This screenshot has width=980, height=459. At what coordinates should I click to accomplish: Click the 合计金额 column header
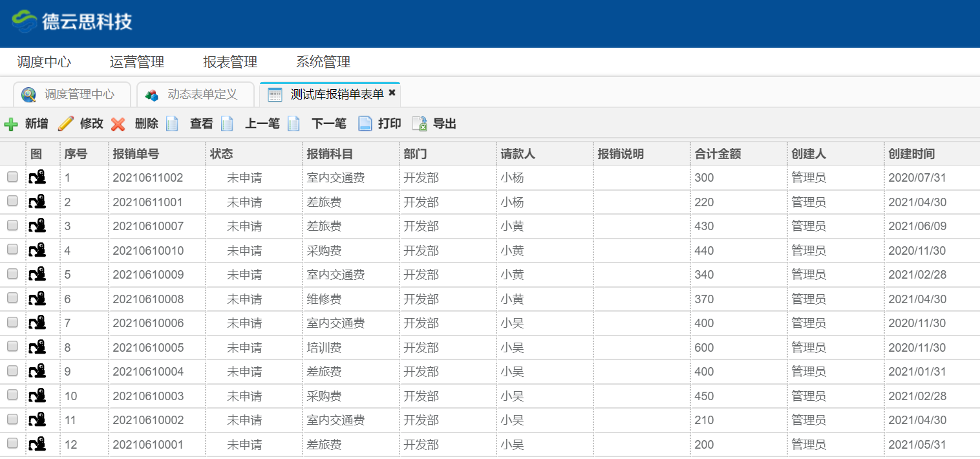718,154
